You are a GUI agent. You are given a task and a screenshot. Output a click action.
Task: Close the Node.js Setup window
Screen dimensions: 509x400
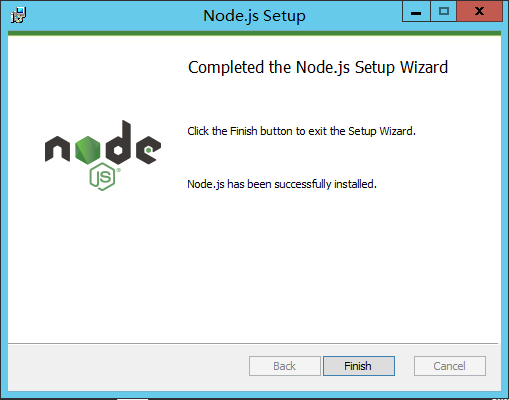pos(479,12)
